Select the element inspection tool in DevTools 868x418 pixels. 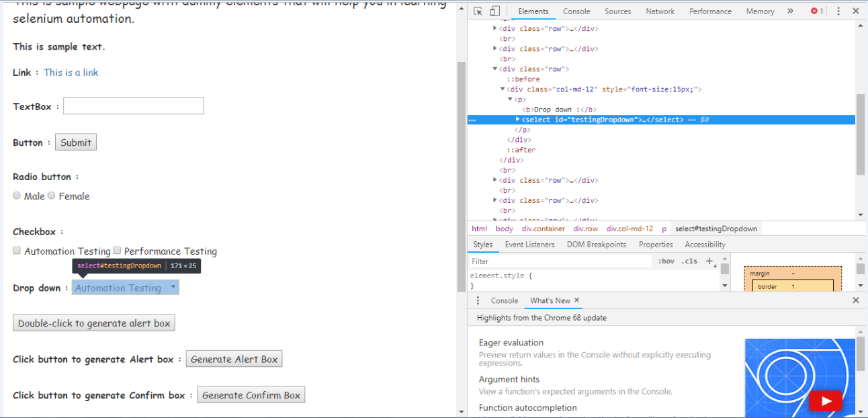[478, 11]
